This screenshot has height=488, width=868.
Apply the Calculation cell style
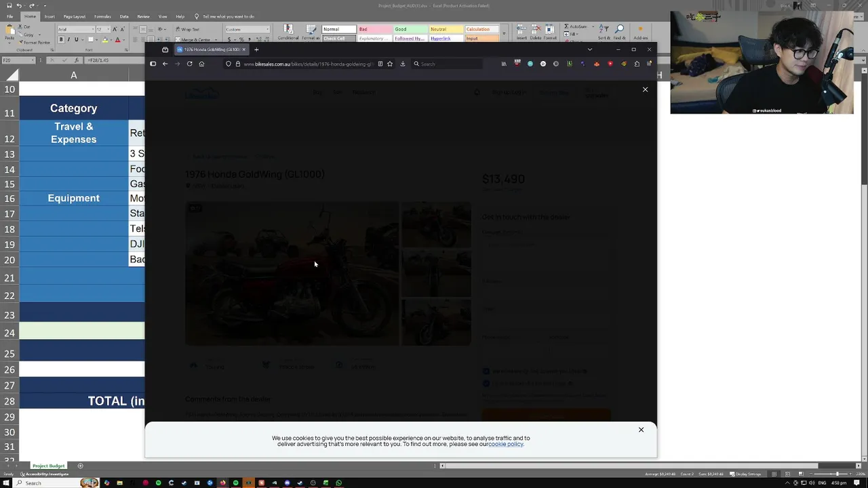(x=483, y=29)
